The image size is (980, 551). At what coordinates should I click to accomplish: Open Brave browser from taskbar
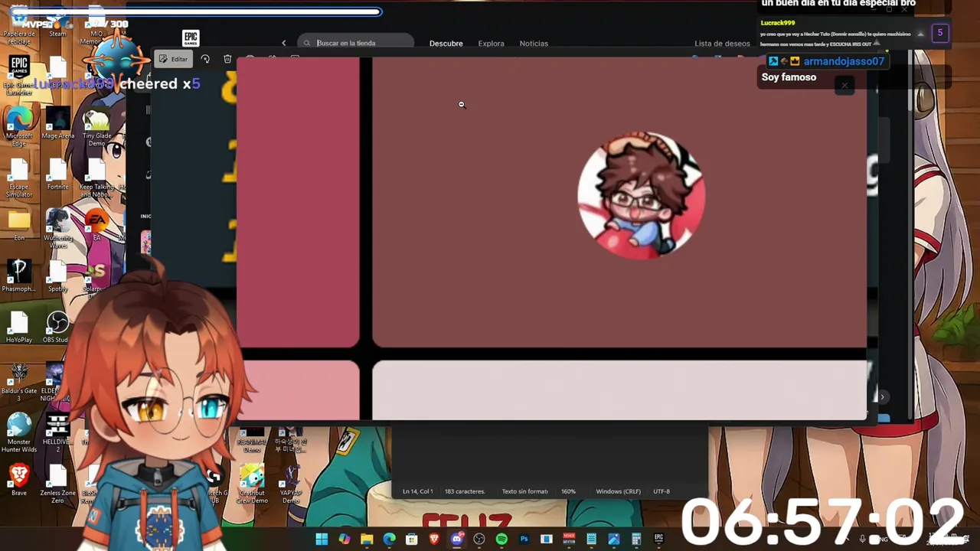click(434, 540)
